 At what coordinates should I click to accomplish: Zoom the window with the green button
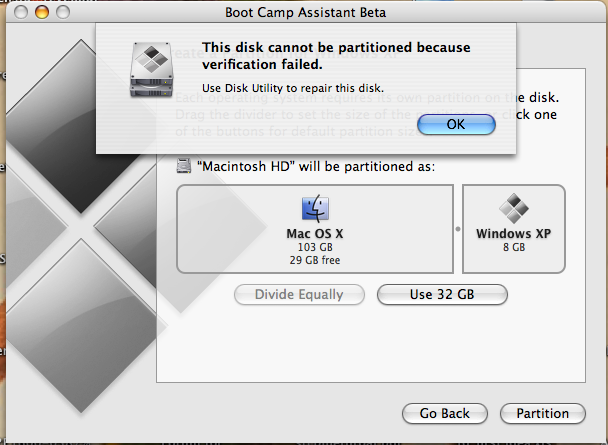tap(61, 12)
